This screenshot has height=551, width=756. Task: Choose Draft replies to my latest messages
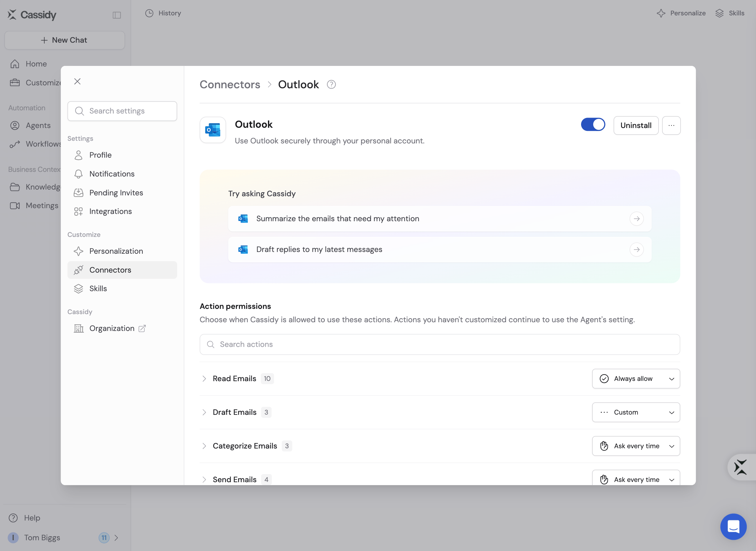tap(440, 249)
